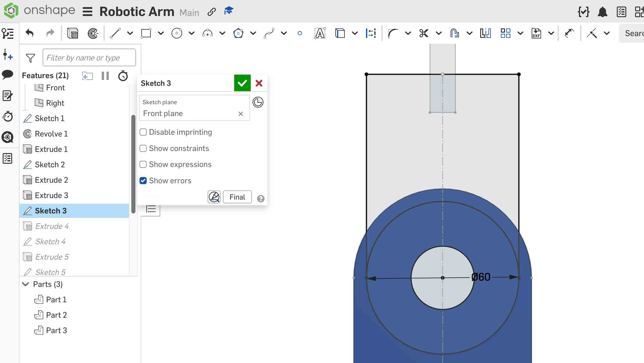The image size is (644, 363).
Task: Select the Polygon sketch tool
Action: 238,33
